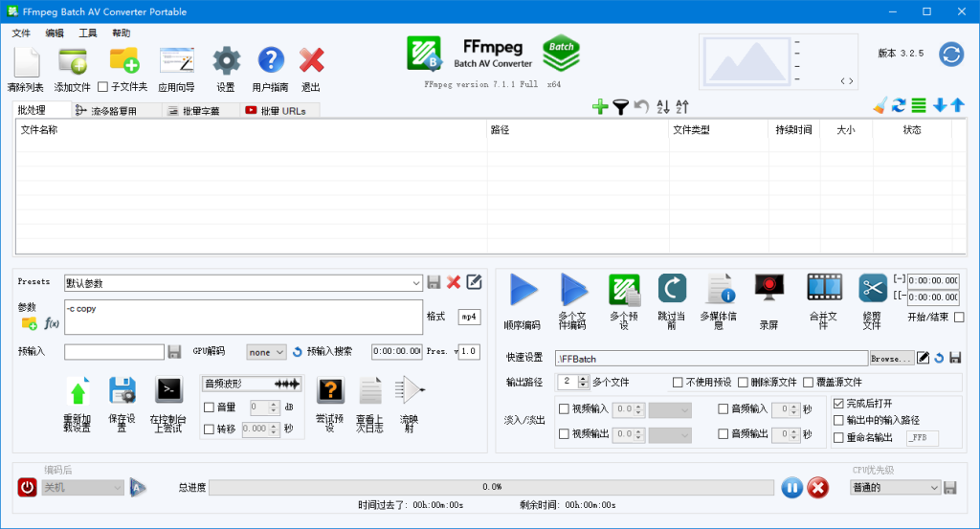Click the green plus add item icon
This screenshot has height=529, width=980.
[x=600, y=107]
